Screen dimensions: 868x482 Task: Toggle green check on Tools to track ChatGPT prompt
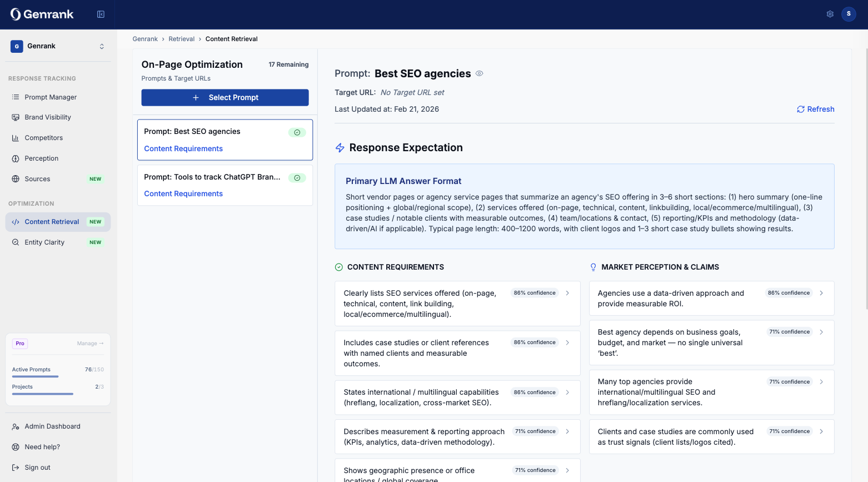297,178
